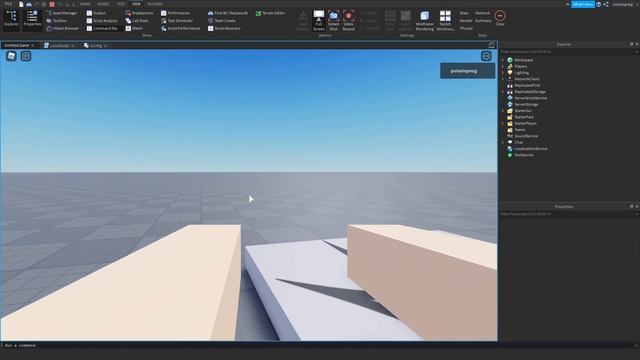Toggle the Properties panel button in ribbon
Viewport: 640px width, 360px height.
pyautogui.click(x=32, y=20)
